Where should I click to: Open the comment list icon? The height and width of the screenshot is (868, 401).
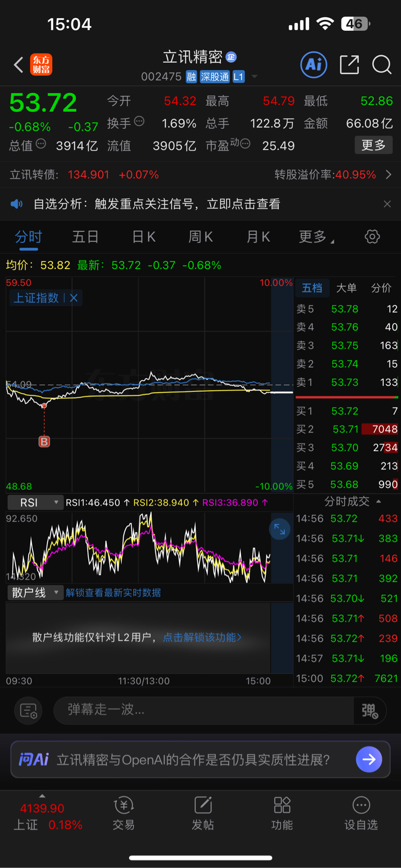tap(28, 710)
